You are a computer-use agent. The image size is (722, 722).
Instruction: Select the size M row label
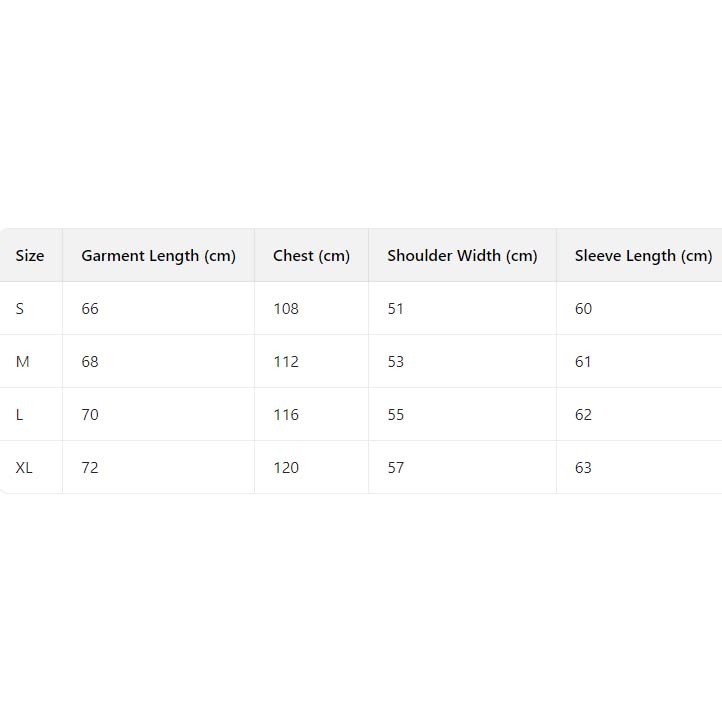coord(23,362)
